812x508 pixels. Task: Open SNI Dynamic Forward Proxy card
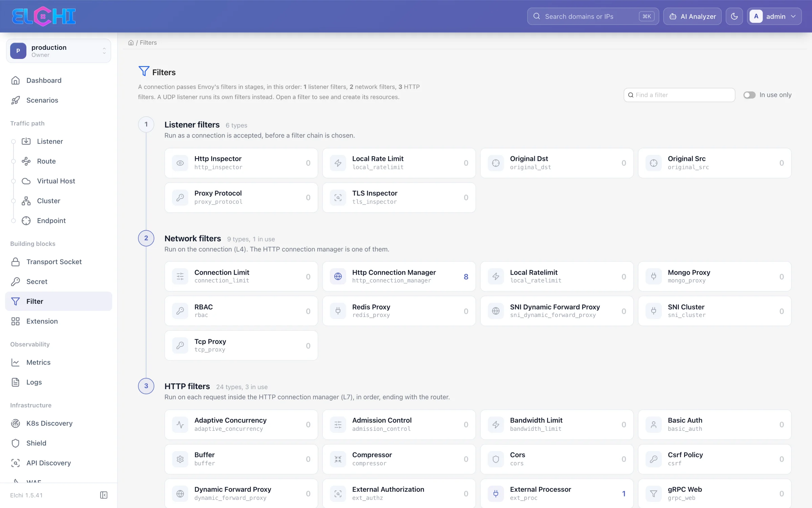[557, 311]
